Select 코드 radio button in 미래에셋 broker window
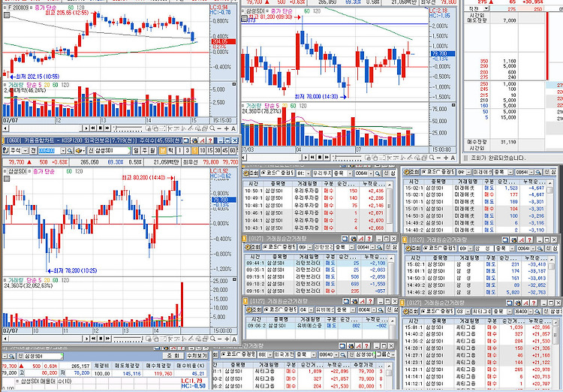Screen dimensions: 563x392 423,173
